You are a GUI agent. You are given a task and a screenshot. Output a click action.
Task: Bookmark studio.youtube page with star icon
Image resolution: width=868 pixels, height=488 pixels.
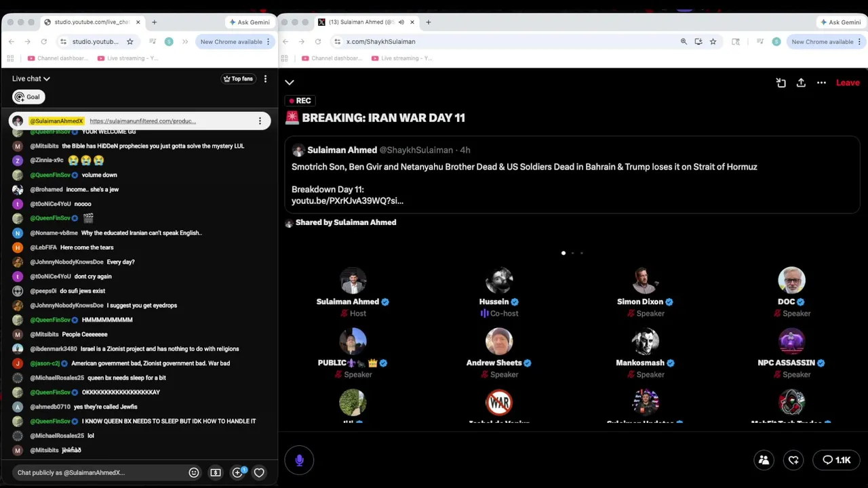(130, 41)
